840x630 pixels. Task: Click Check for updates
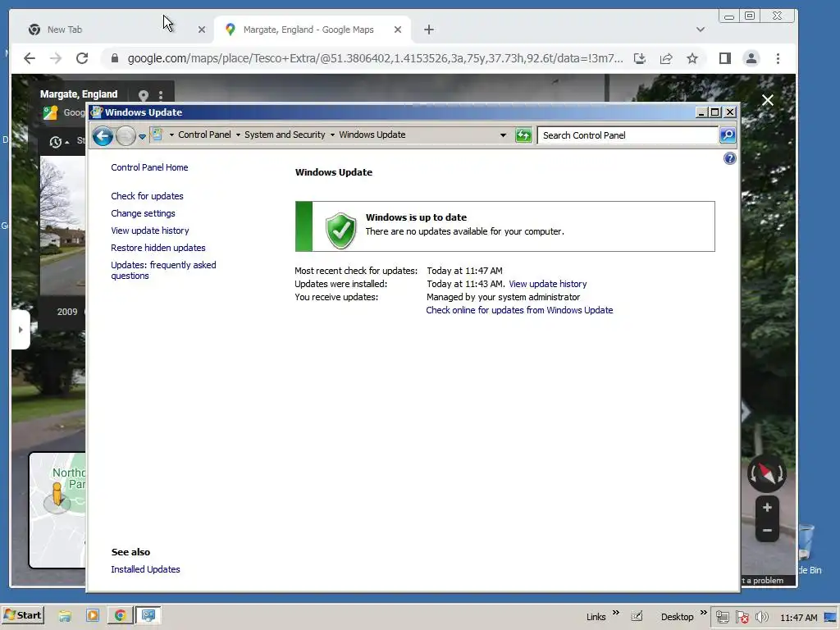pyautogui.click(x=147, y=196)
